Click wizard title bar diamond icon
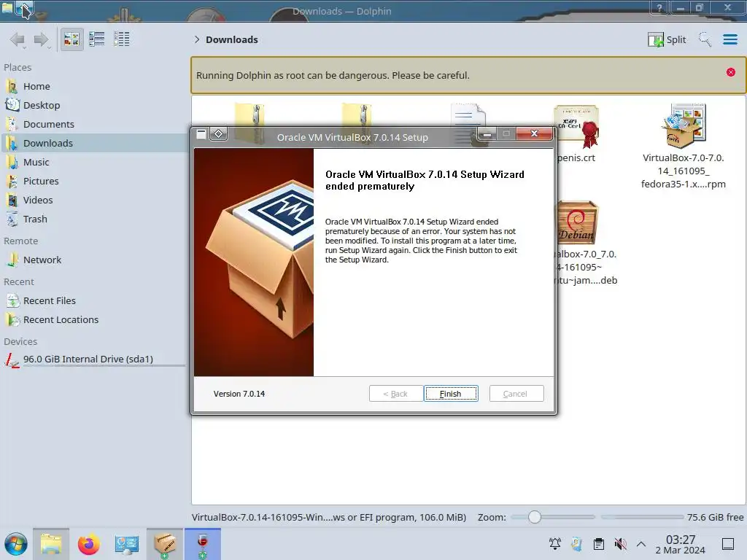The width and height of the screenshot is (747, 560). pos(218,134)
